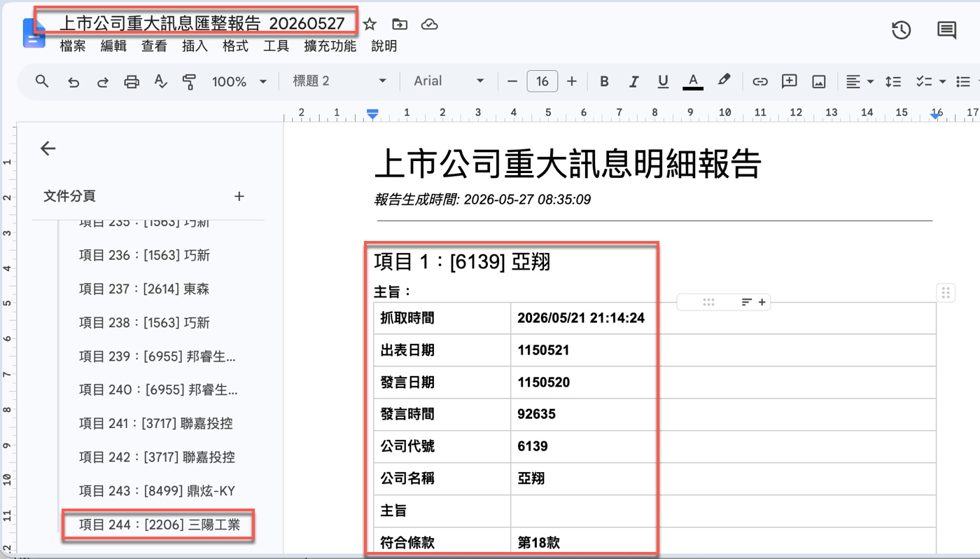Open the 檔案 menu
Viewport: 980px width, 559px height.
point(73,46)
